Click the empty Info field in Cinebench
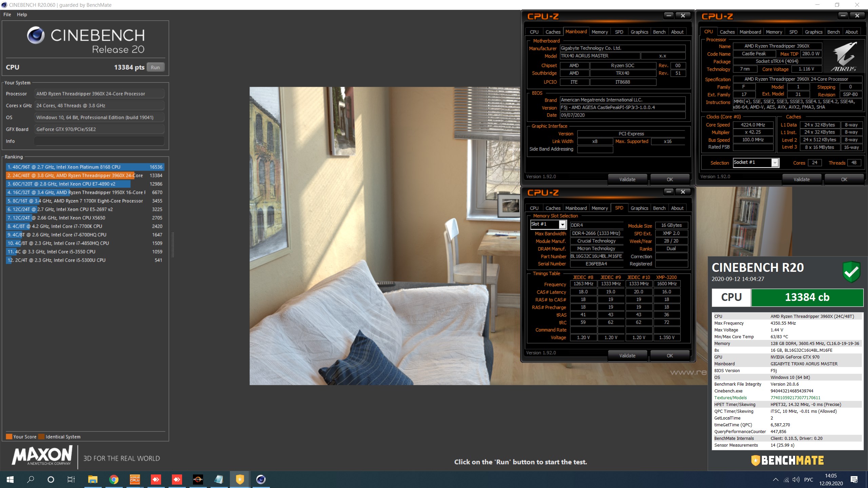Image resolution: width=868 pixels, height=488 pixels. 99,141
